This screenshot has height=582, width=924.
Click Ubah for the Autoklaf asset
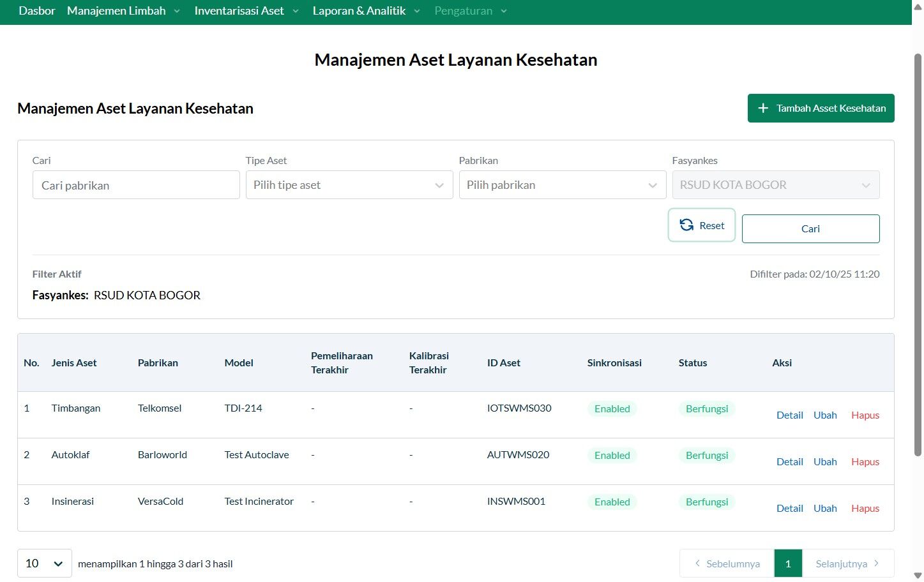(824, 462)
